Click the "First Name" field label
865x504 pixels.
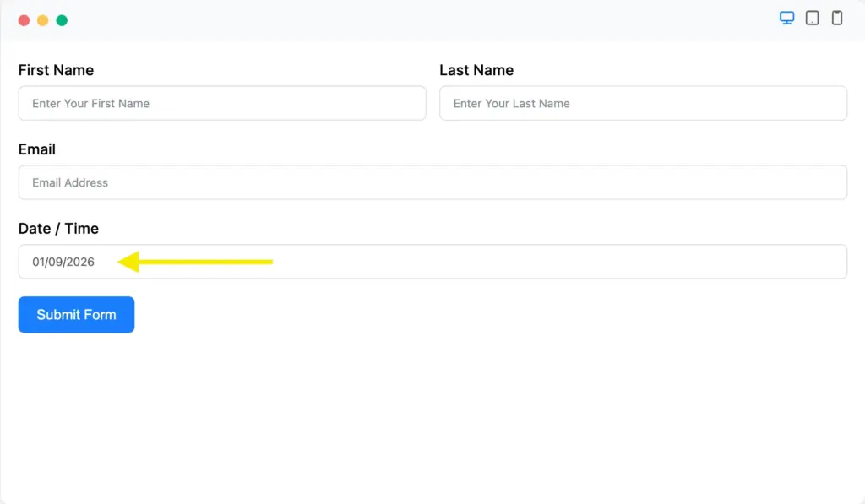[x=56, y=70]
